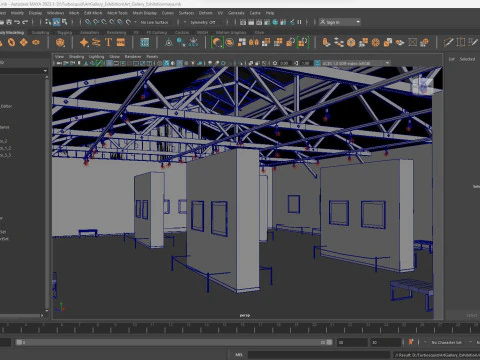Open the content browser shelf icon
The image size is (480, 360).
[x=145, y=42]
